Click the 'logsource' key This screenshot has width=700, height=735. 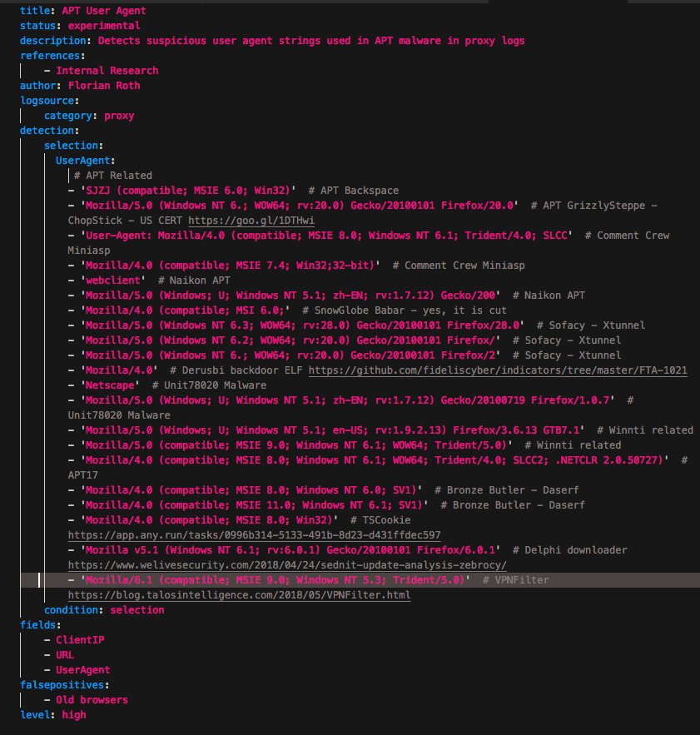tap(47, 101)
